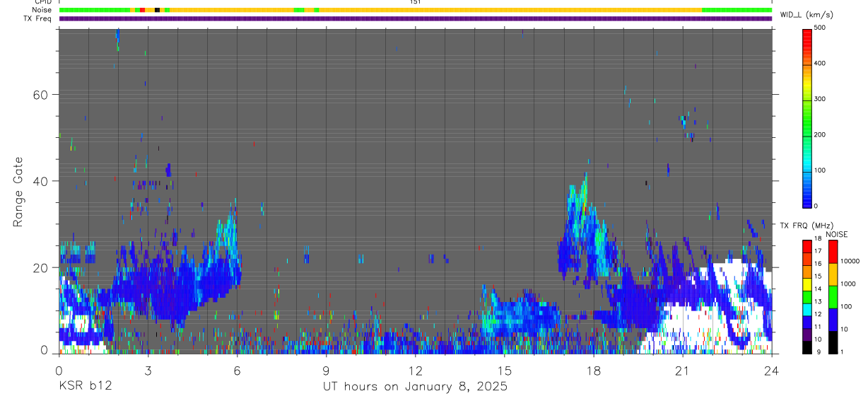
Task: Click the 17 MHz label on TX FRQ scale
Action: coord(817,251)
